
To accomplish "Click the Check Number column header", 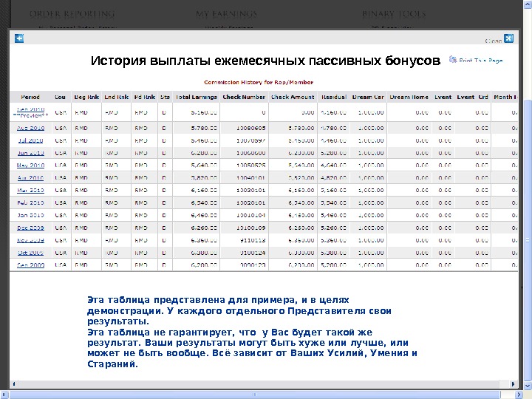I will click(244, 97).
